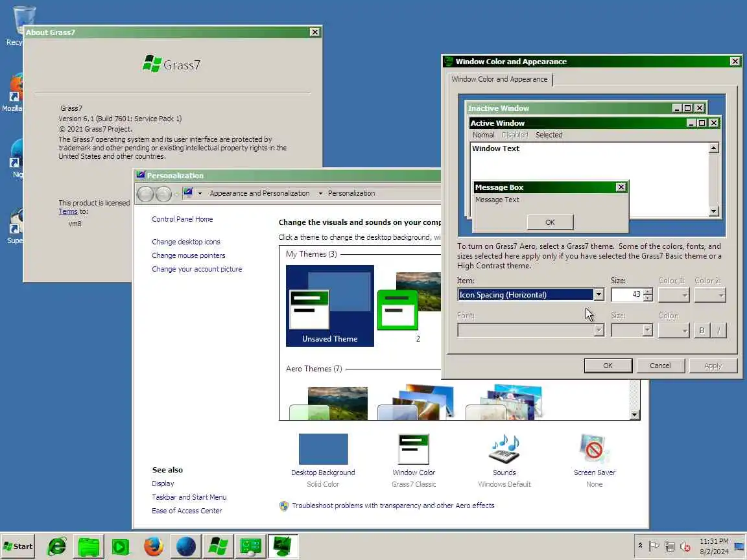Image resolution: width=747 pixels, height=560 pixels.
Task: Expand the recent pages dropdown arrow
Action: [177, 194]
